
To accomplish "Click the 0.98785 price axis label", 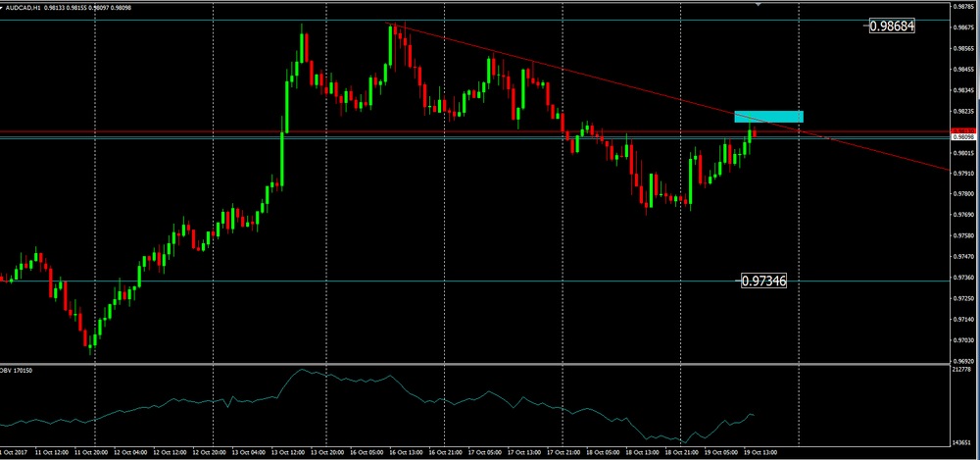I will click(x=962, y=7).
